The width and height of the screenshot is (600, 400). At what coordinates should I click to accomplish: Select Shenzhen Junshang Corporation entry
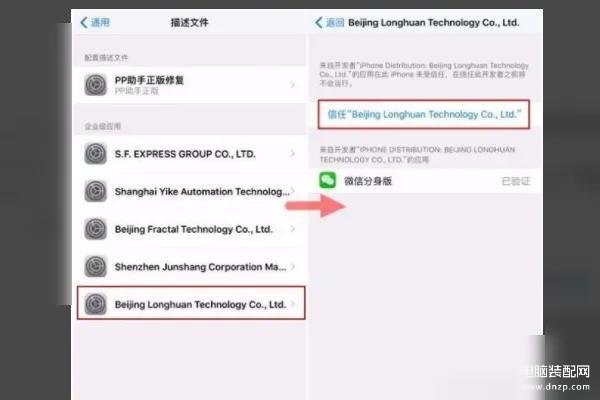coord(190,266)
